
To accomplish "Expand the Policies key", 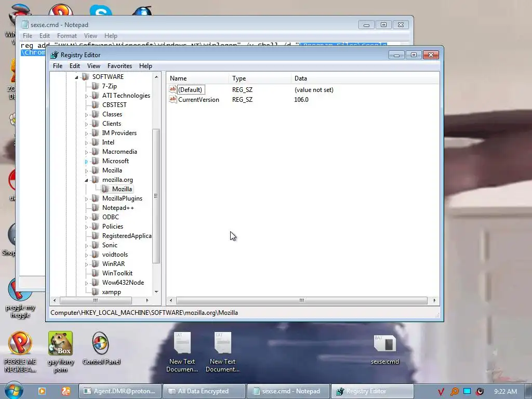I will (86, 227).
